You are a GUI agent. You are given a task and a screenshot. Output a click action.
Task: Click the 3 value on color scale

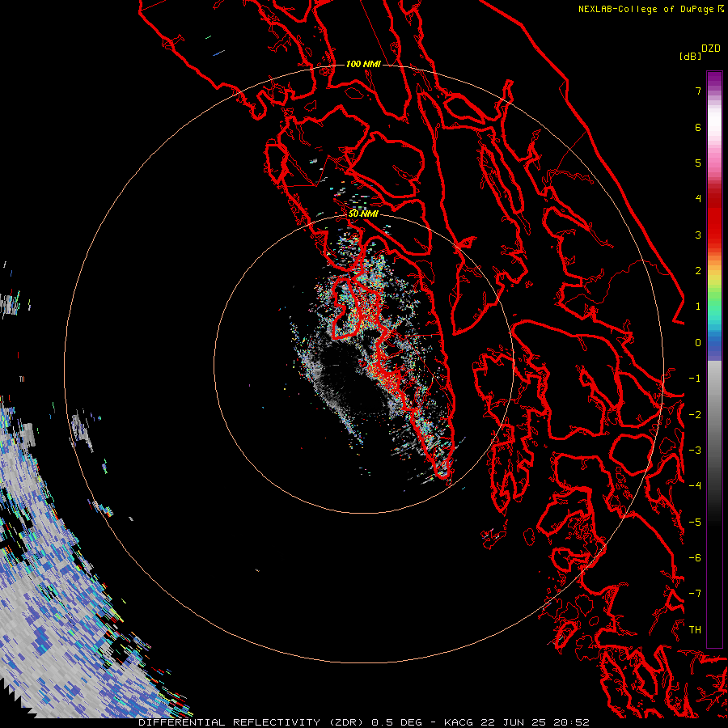point(698,235)
